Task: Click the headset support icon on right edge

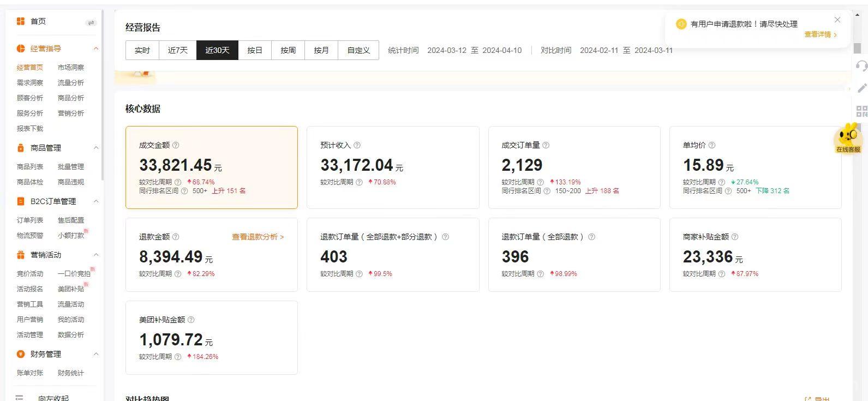Action: point(861,66)
